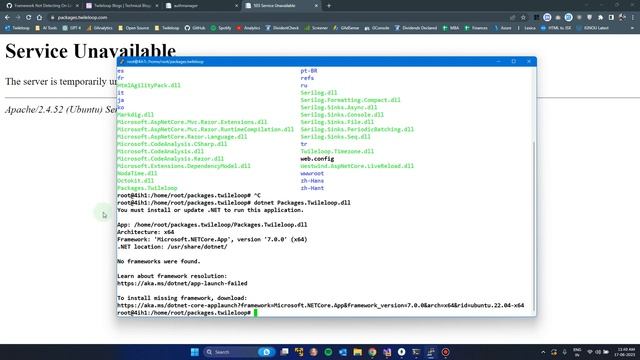The height and width of the screenshot is (360, 640).
Task: Close the 503 Service Unavailable tab
Action: click(x=316, y=6)
